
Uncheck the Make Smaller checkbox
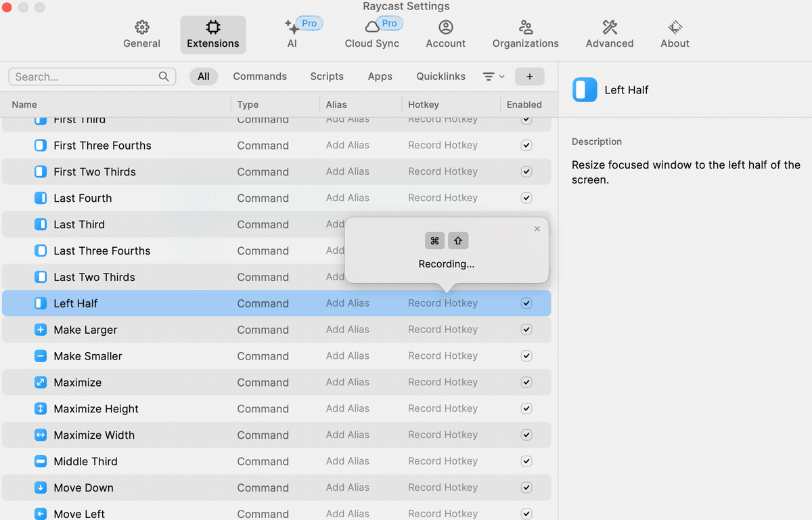pos(526,356)
